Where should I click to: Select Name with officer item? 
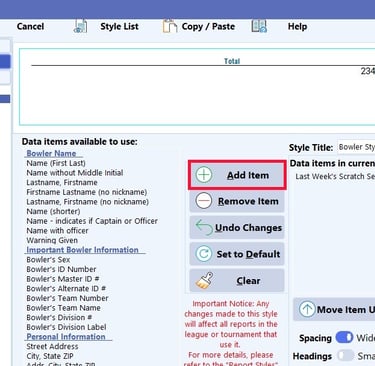57,231
